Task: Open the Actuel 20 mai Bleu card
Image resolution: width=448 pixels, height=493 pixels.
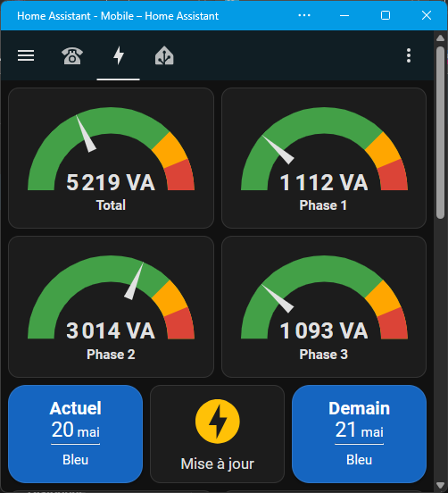Action: point(75,434)
